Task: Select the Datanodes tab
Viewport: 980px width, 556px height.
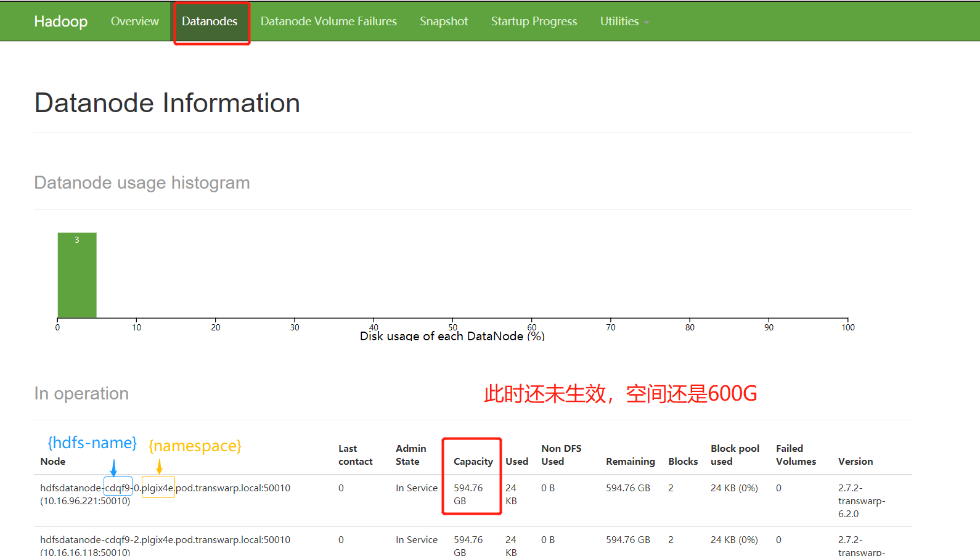Action: pos(210,22)
